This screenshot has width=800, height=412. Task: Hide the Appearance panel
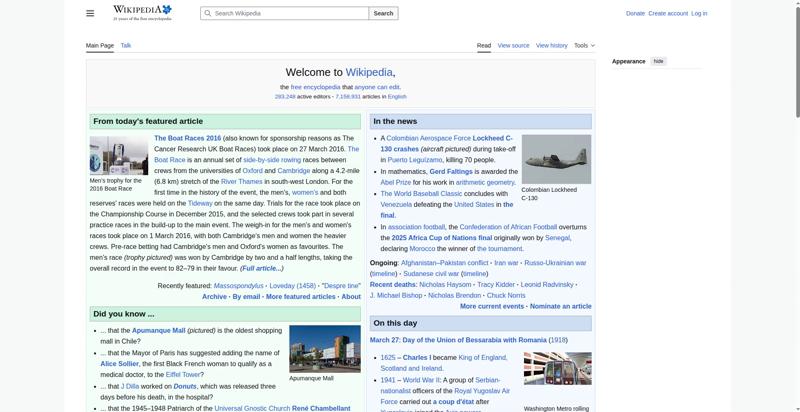(x=658, y=61)
